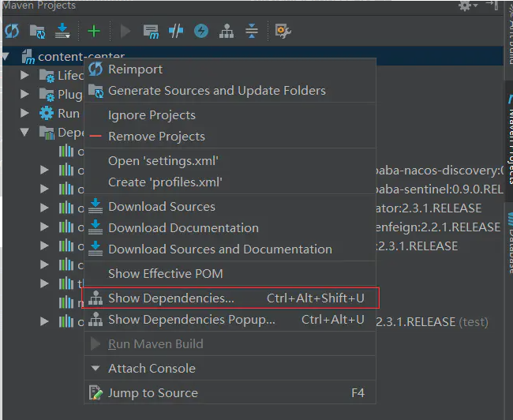Expand the test-scoped 2.3.1.RELEASE dependency row
Viewport: 513px width, 420px height.
coord(44,321)
